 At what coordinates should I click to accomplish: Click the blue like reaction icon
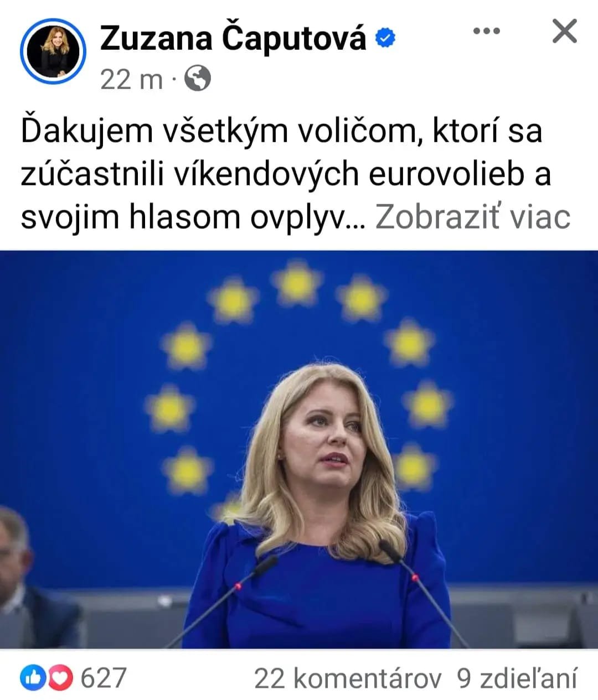pyautogui.click(x=33, y=678)
